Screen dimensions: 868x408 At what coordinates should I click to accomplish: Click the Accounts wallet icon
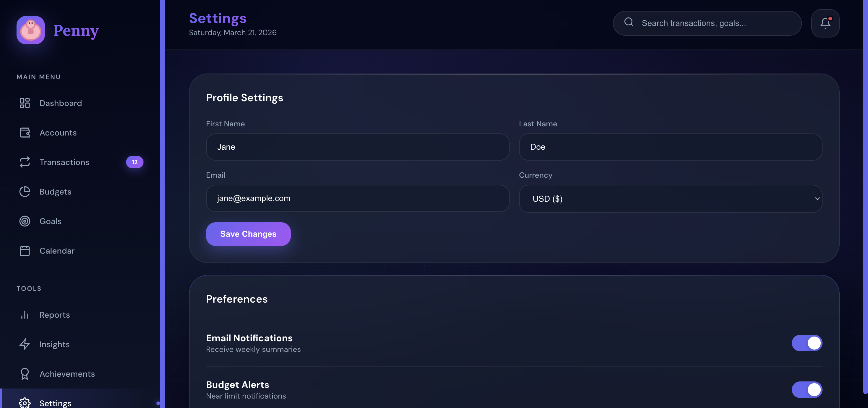25,133
